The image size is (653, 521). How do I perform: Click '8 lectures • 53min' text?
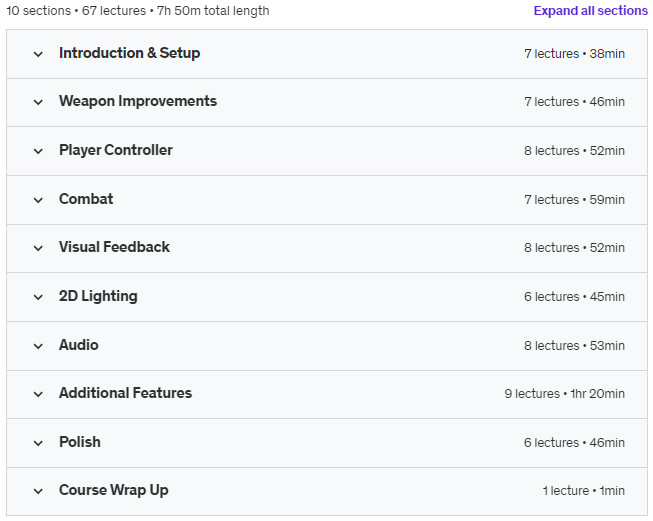[x=574, y=346]
